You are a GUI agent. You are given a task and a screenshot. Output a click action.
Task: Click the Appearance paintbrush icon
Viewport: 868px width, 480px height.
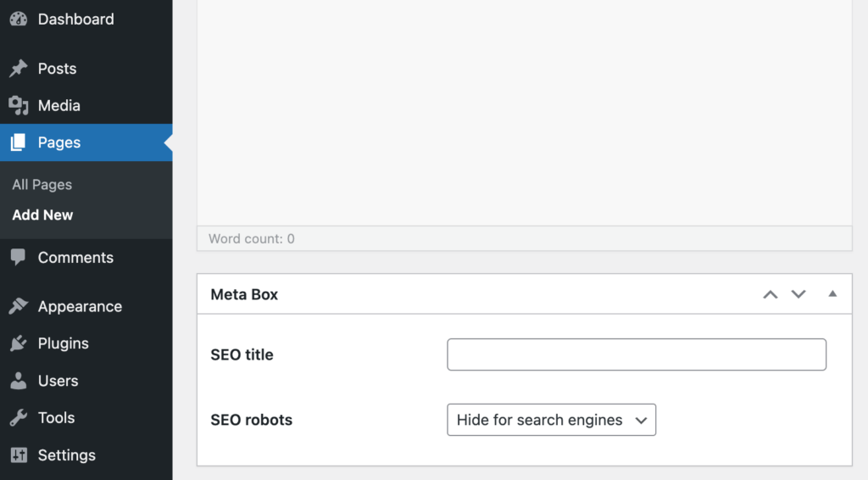pyautogui.click(x=18, y=307)
